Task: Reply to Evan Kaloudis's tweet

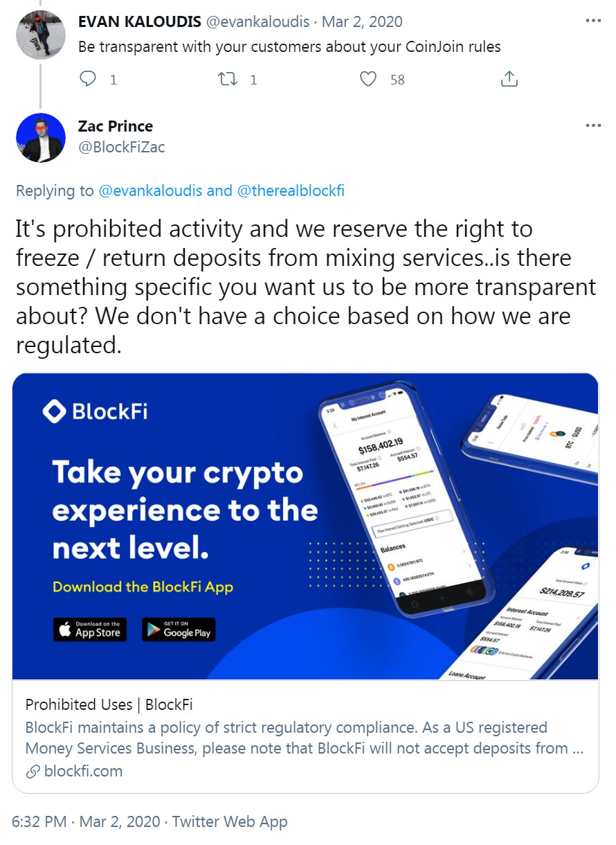Action: point(89,80)
